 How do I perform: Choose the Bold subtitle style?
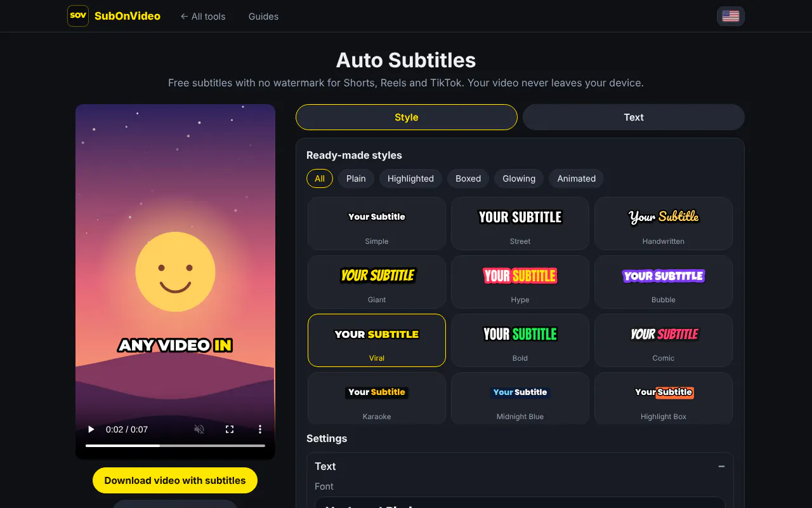(520, 340)
